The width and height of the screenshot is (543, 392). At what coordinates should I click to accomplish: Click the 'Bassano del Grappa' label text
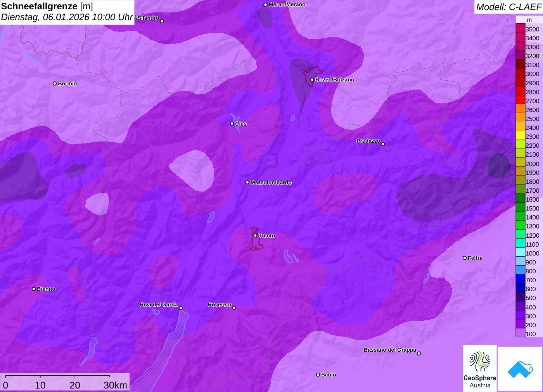pos(390,350)
